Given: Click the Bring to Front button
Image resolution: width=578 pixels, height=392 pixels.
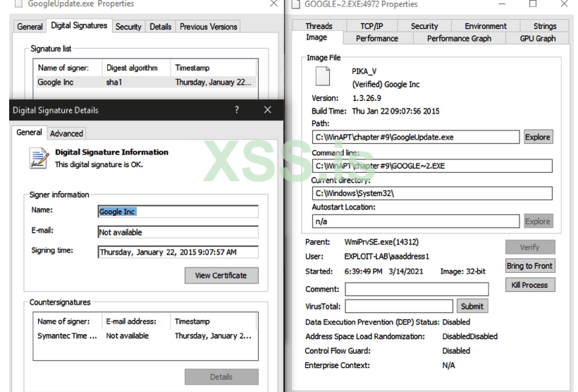Looking at the screenshot, I should click(x=529, y=266).
